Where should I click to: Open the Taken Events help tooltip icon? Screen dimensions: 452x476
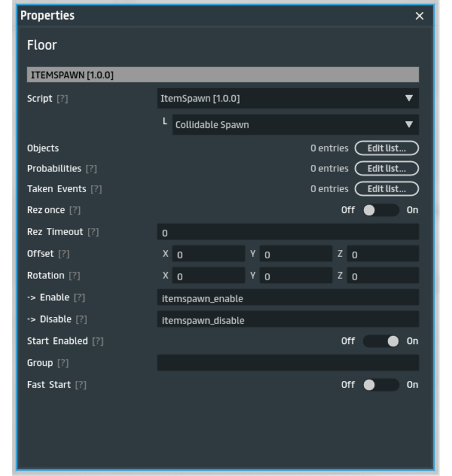point(96,189)
